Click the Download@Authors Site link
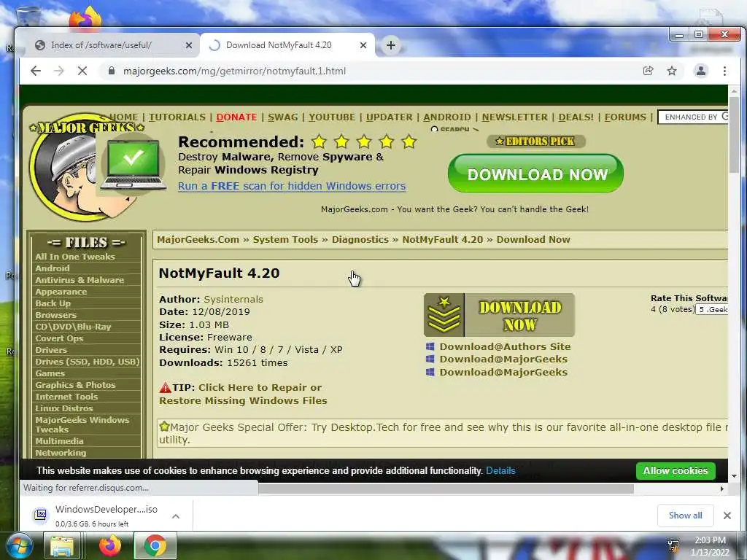This screenshot has width=747, height=560. pyautogui.click(x=505, y=346)
